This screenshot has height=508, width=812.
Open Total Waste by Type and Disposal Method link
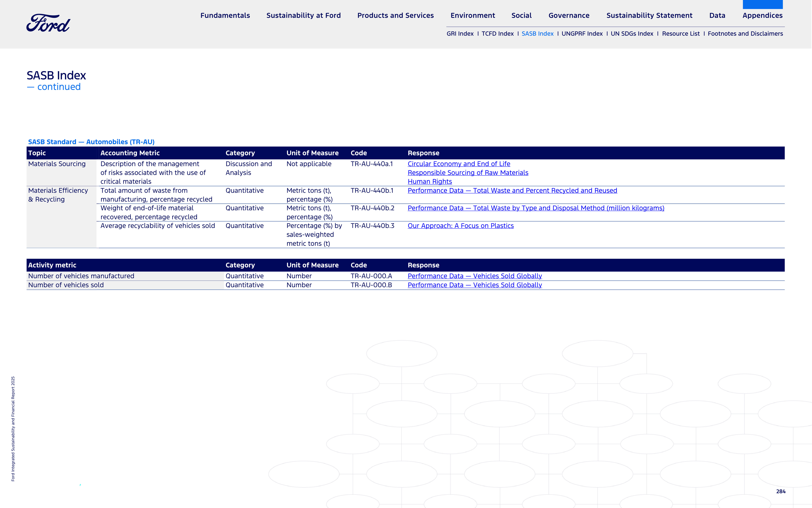(x=536, y=208)
